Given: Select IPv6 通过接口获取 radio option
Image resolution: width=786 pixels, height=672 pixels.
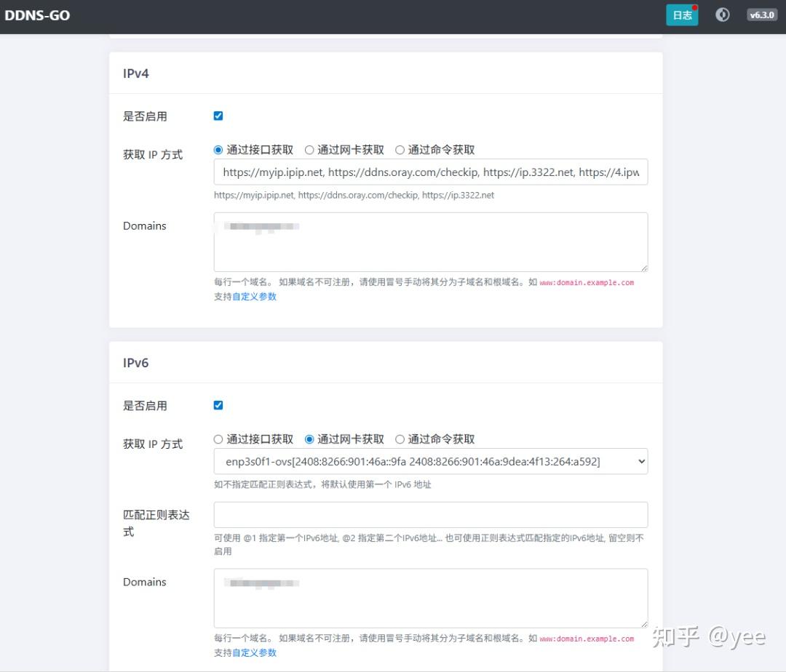Looking at the screenshot, I should 218,439.
